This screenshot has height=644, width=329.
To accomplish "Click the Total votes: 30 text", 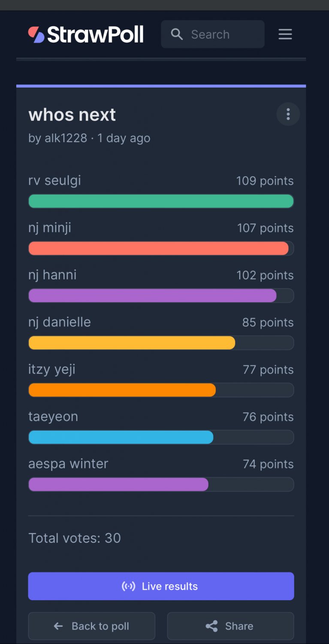I will [75, 538].
